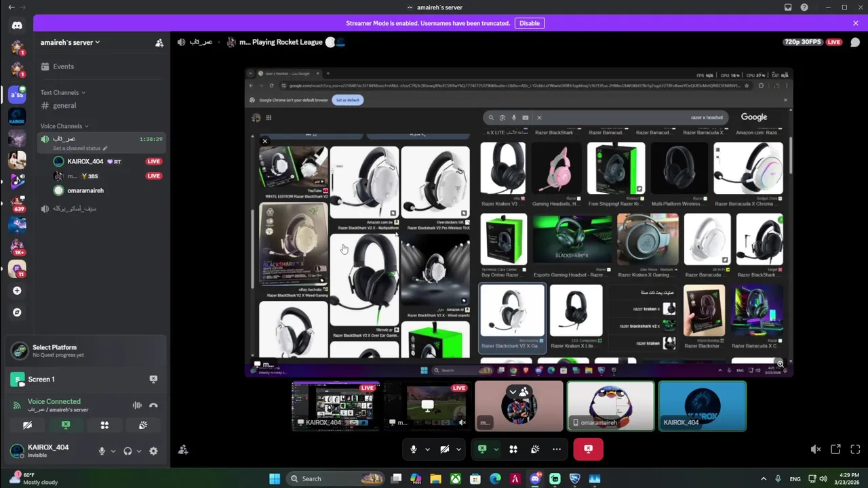This screenshot has height=488, width=868.
Task: Select omaramaireh in the voice member list
Action: 107,190
